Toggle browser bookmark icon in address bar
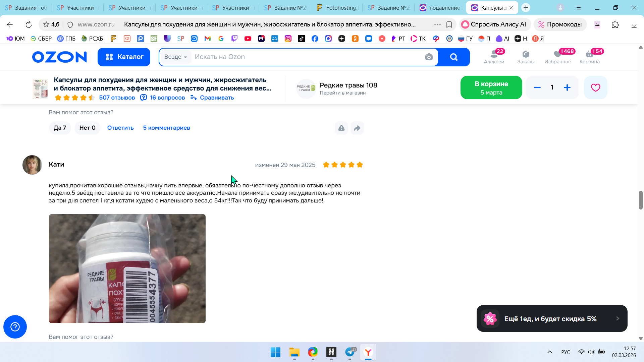Screen dimensions: 644x362 [x=449, y=24]
